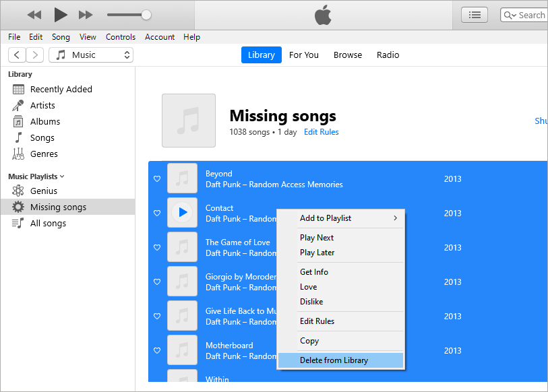Choose Delete from Library in context menu
This screenshot has width=548, height=392.
(x=334, y=360)
